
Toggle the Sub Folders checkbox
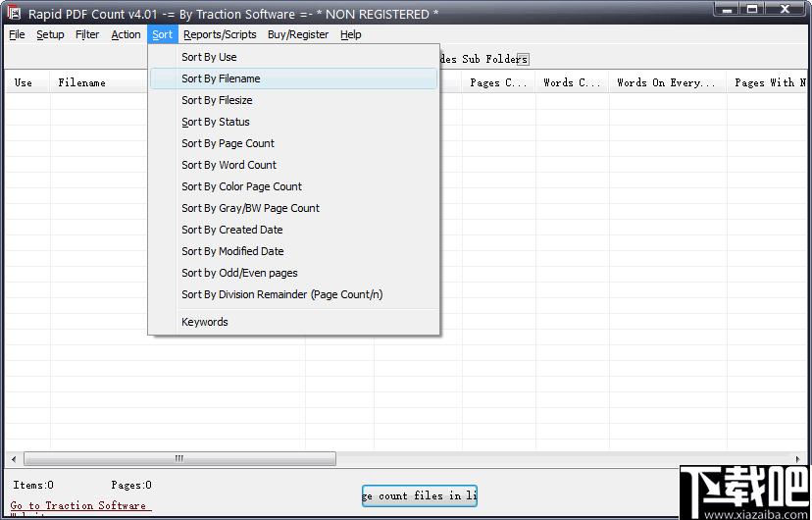click(523, 60)
